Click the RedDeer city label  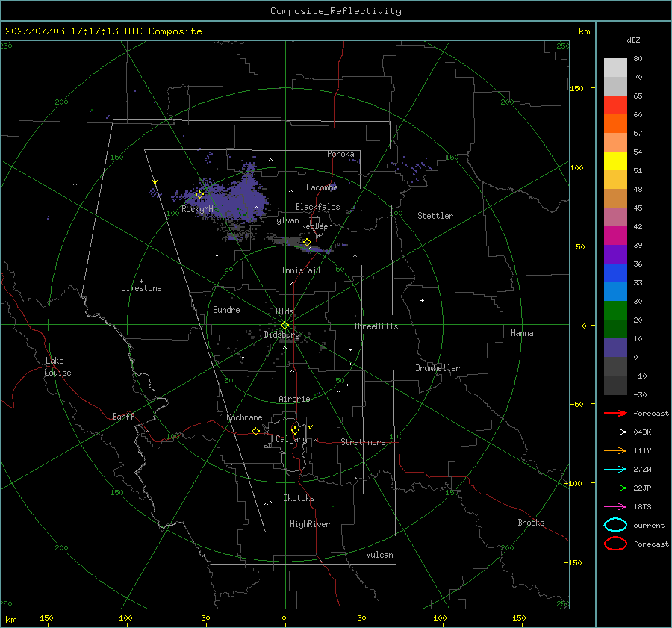pos(317,226)
